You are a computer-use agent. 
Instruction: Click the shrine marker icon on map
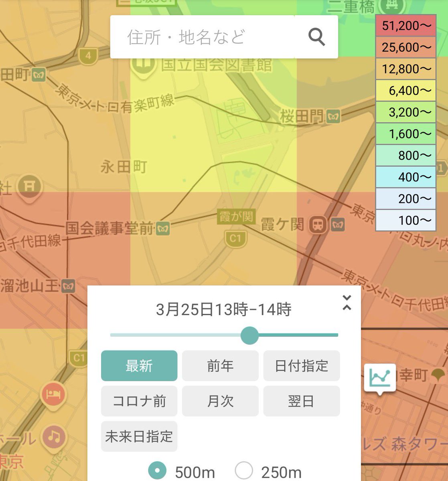pos(29,187)
